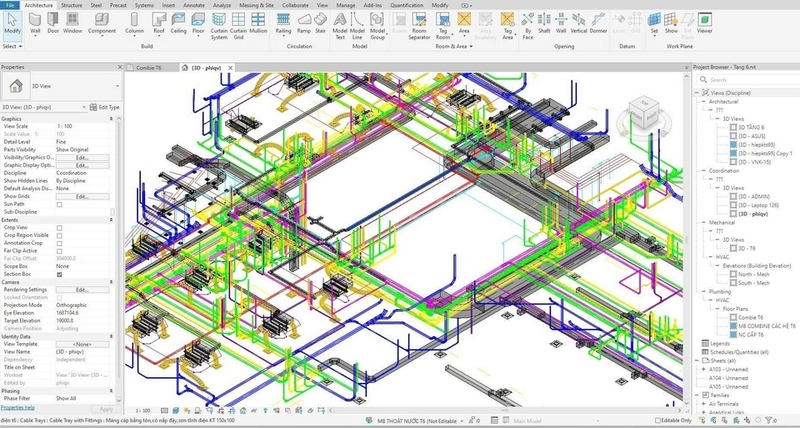Collapse the Architectural tree node
The image size is (800, 428).
[x=704, y=102]
